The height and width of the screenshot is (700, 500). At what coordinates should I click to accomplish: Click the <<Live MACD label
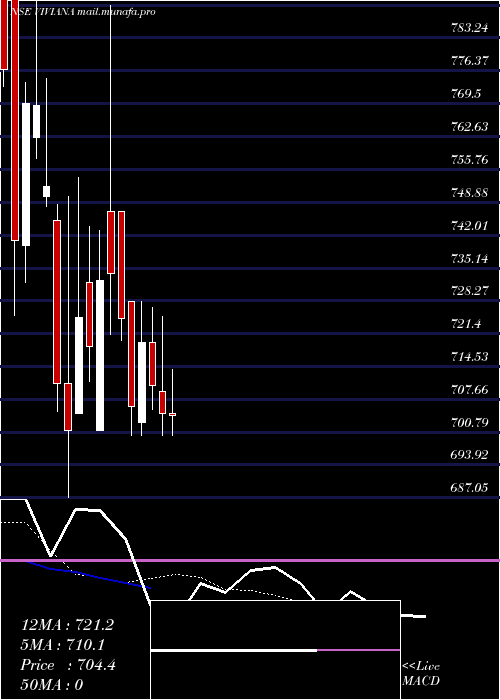tap(421, 674)
